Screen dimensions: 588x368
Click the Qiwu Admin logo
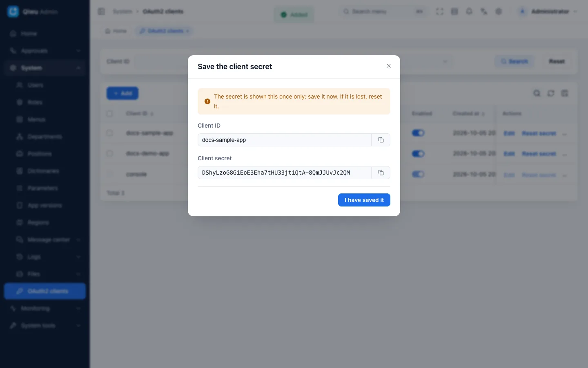click(x=13, y=11)
